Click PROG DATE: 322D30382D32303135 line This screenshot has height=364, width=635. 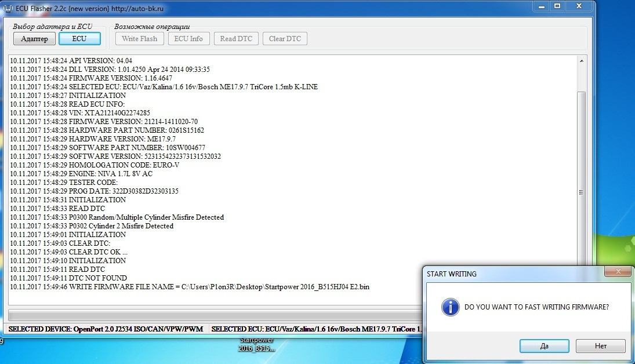pos(94,191)
